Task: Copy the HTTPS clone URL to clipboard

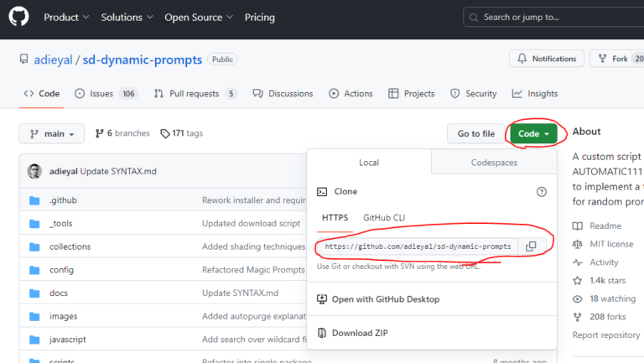Action: click(x=531, y=246)
